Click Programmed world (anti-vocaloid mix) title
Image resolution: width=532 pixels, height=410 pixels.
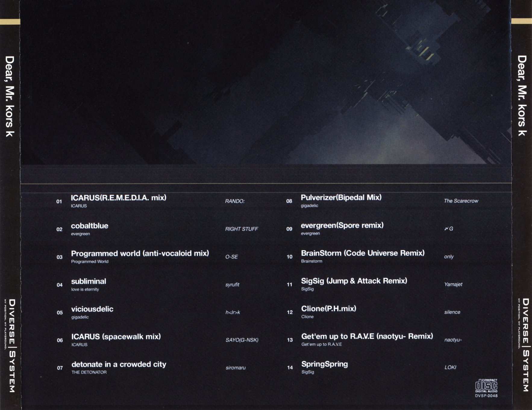140,253
